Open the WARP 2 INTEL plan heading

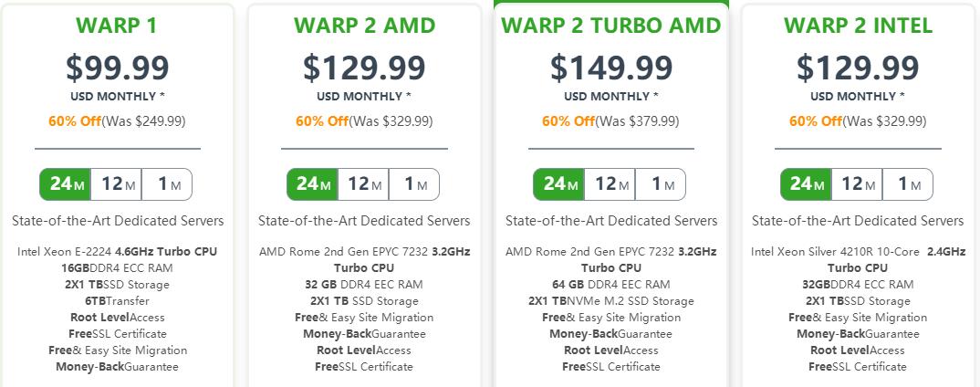click(858, 26)
